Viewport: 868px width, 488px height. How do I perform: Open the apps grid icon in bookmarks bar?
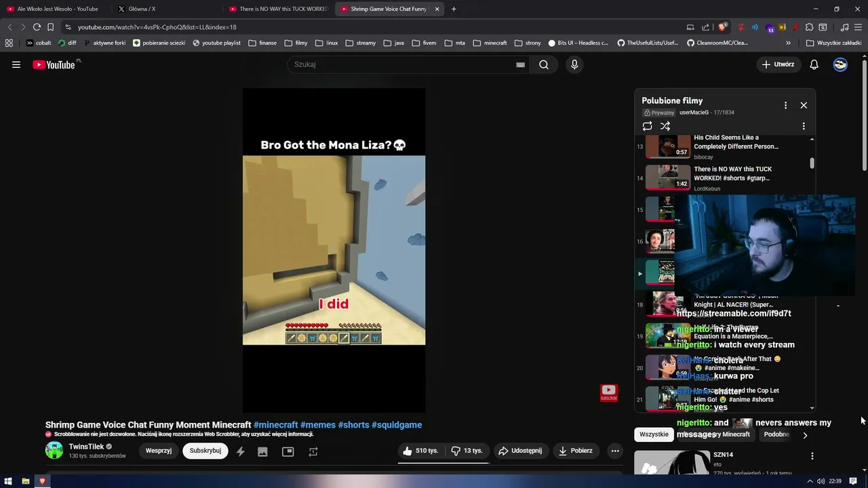click(9, 43)
